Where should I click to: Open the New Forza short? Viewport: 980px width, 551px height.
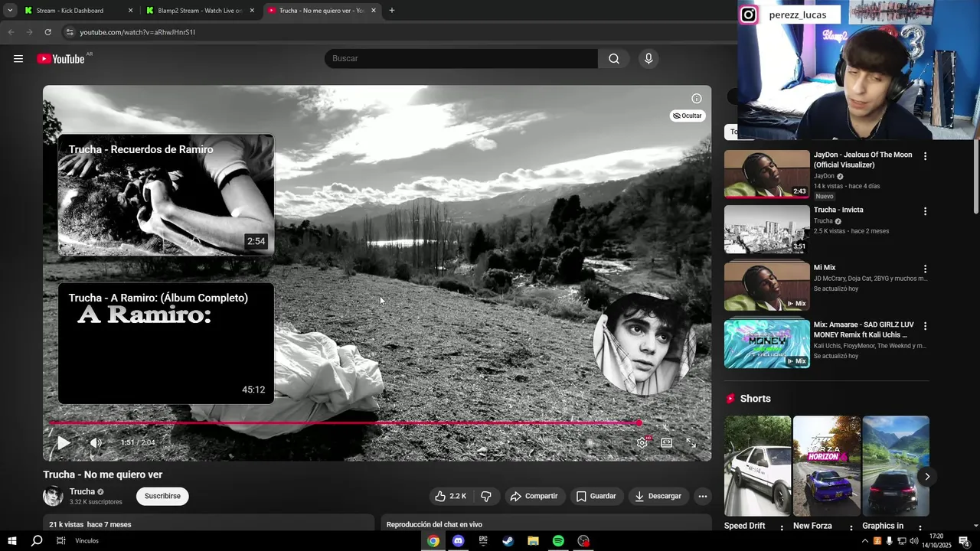coord(826,466)
